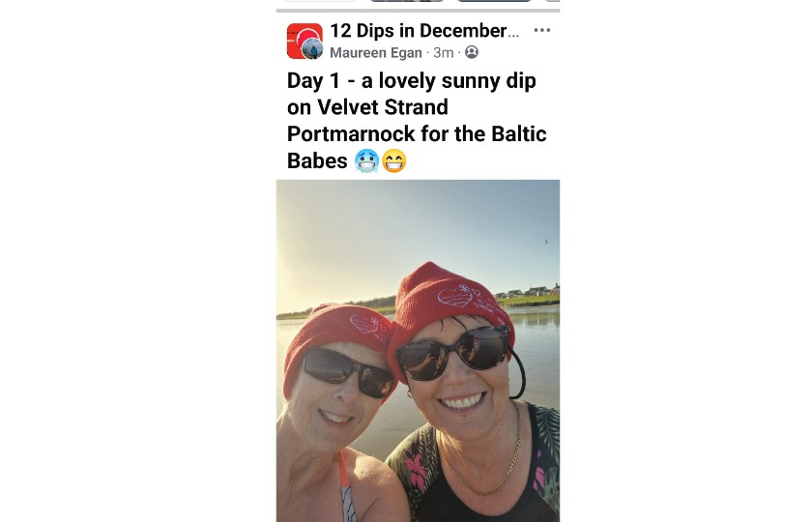Screen dimensions: 812x522
Task: Click the group members audience icon
Action: coord(472,52)
